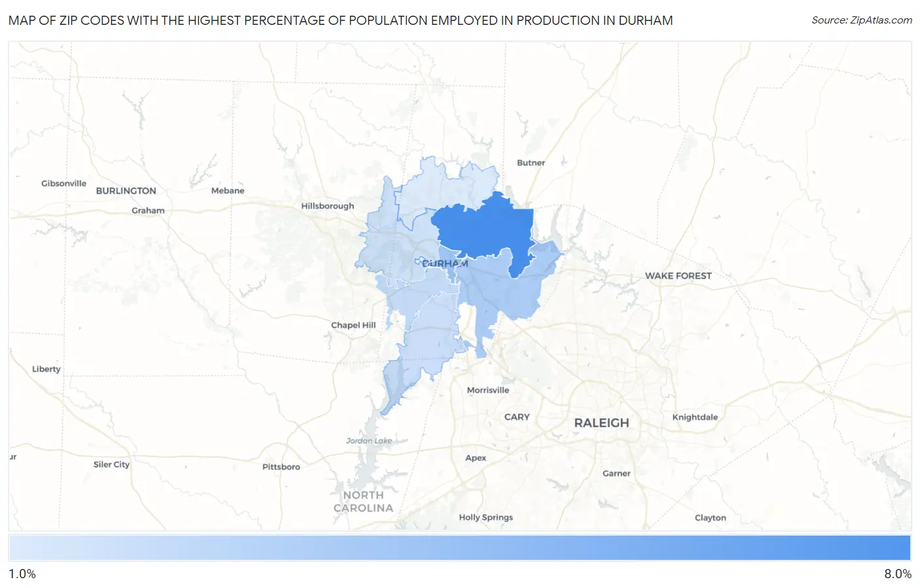This screenshot has height=588, width=920.
Task: Click the 8.0% legend maximum label
Action: [x=898, y=574]
